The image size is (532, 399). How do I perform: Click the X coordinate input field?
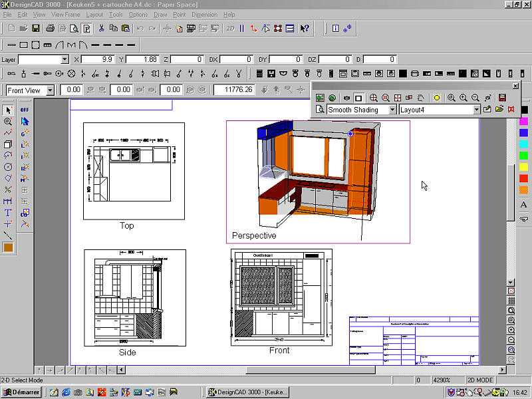(98, 59)
